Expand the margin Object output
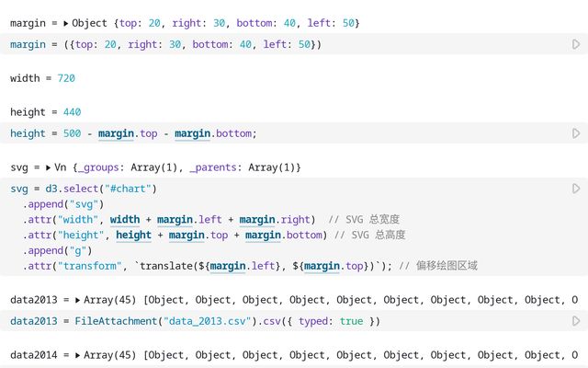 (66, 22)
